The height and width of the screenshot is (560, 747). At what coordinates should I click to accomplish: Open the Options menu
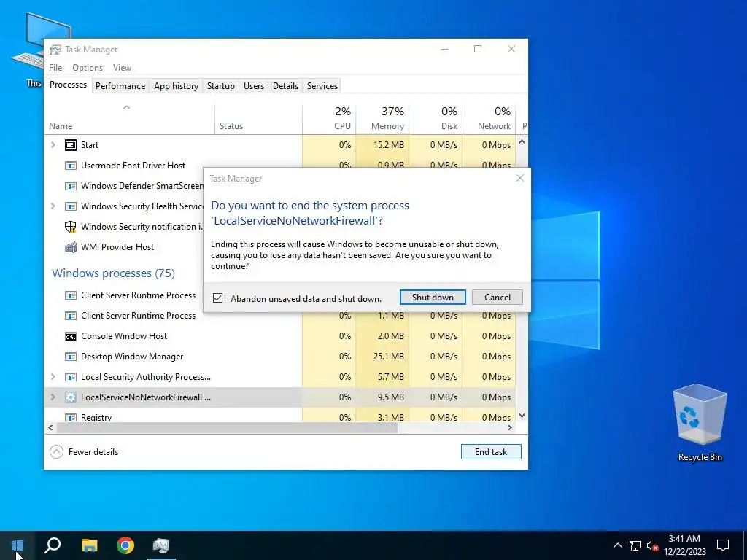(x=88, y=68)
